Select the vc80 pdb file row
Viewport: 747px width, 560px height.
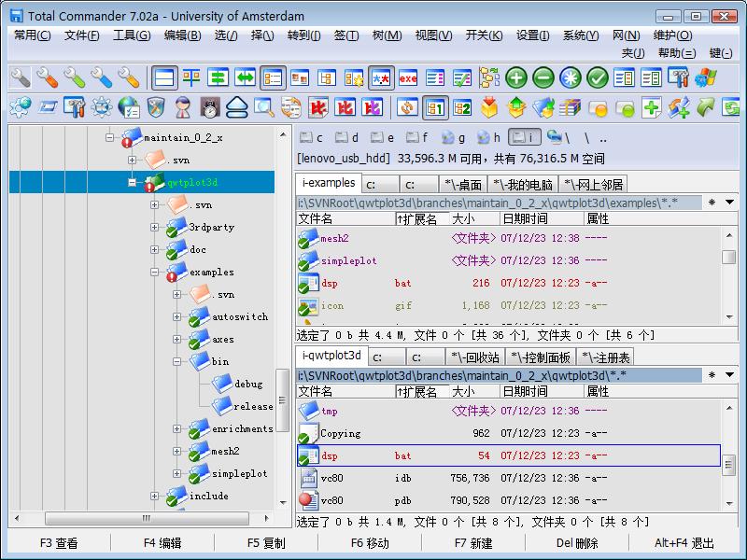508,500
